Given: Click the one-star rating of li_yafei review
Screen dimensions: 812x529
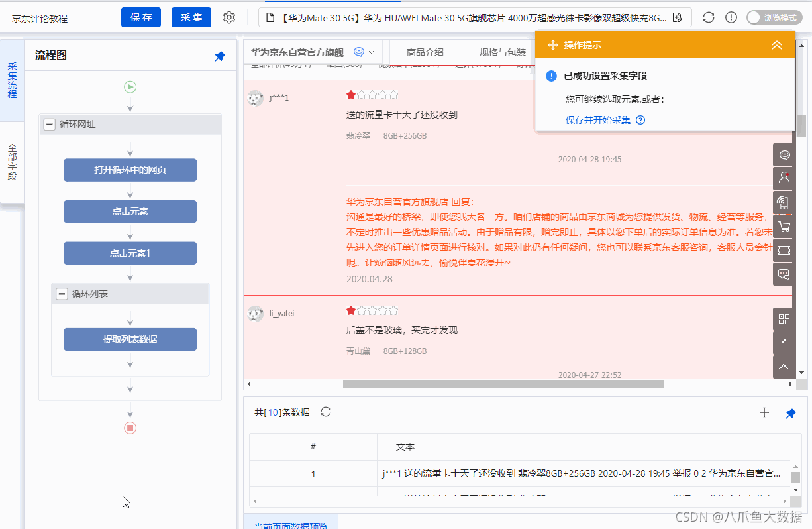Looking at the screenshot, I should coord(372,310).
